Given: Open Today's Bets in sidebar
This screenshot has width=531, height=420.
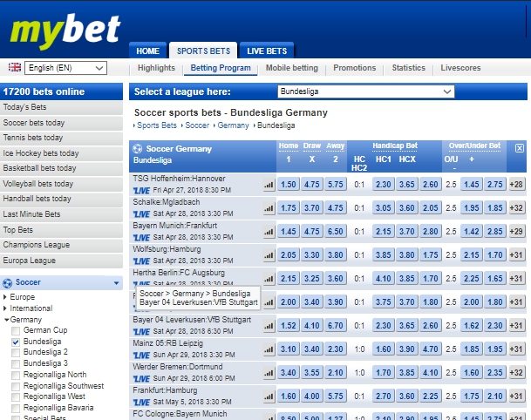Looking at the screenshot, I should point(61,107).
